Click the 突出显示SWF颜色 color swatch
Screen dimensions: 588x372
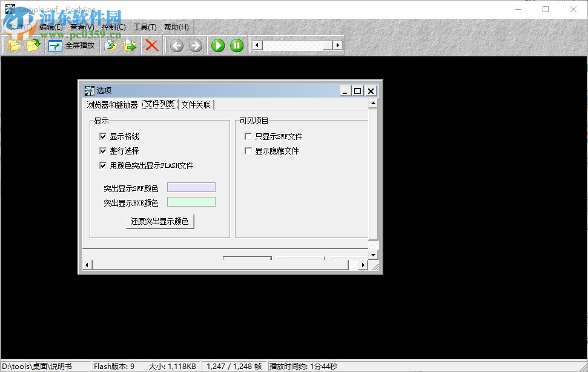click(x=191, y=187)
